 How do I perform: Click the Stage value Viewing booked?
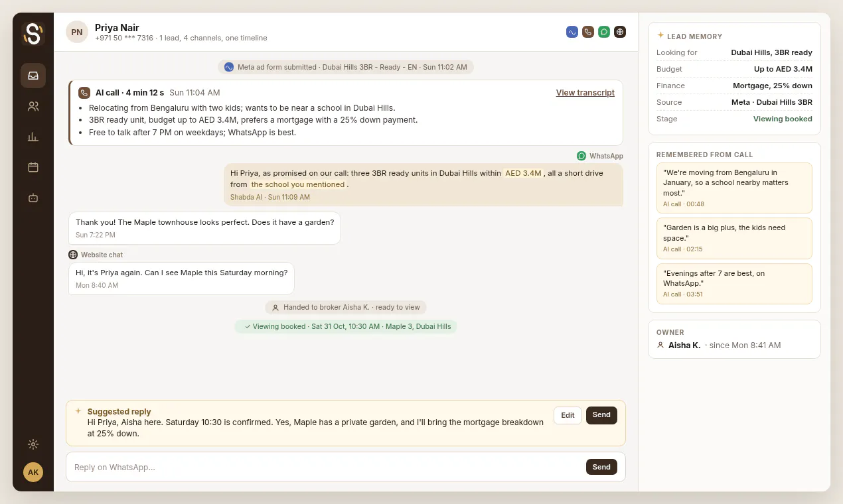coord(783,119)
